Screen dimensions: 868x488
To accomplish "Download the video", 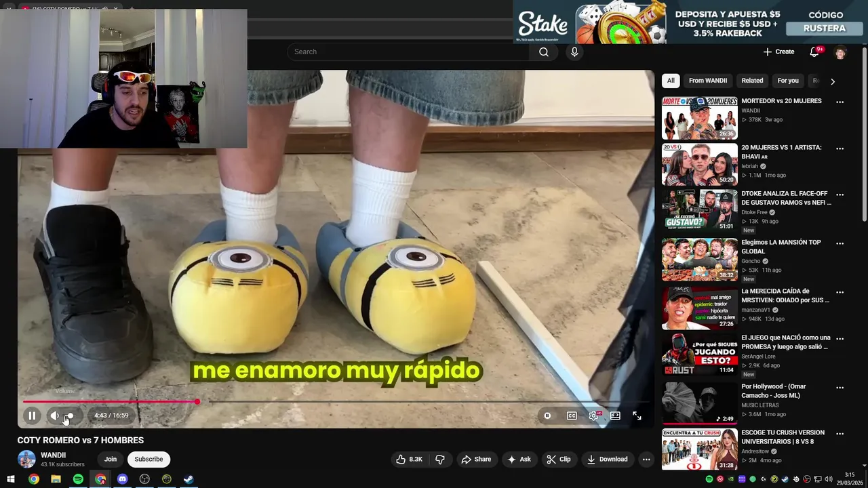I will (x=608, y=459).
